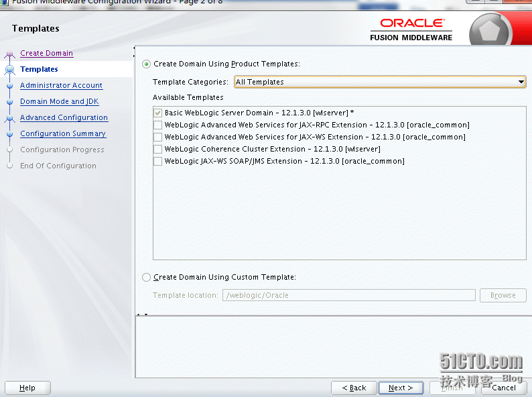Go to Create Domain step link
Screen dimensions: 532x397
[x=46, y=53]
